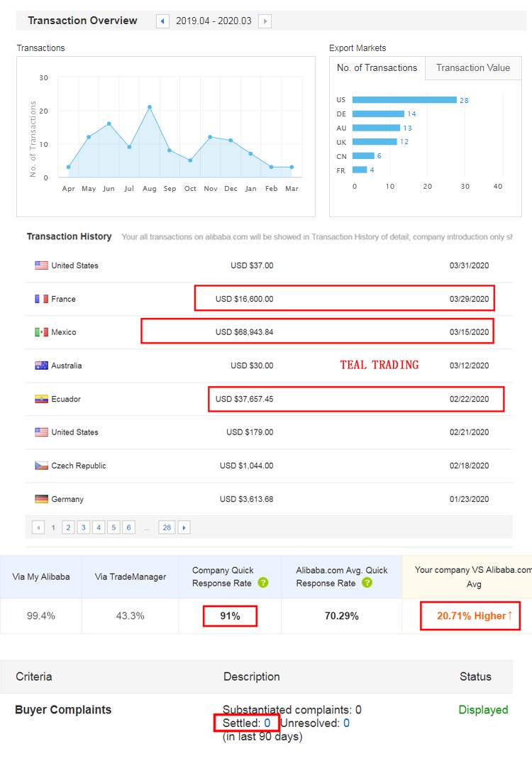The width and height of the screenshot is (532, 778).
Task: Open page 28 of transaction history
Action: (167, 527)
